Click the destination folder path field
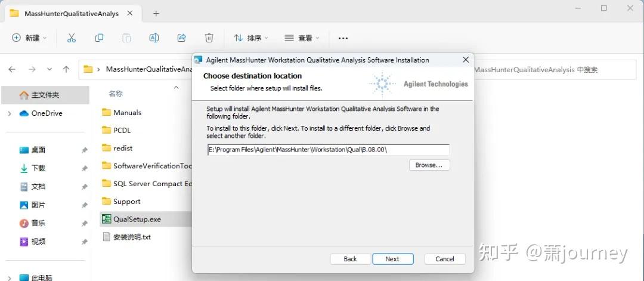 [x=327, y=150]
